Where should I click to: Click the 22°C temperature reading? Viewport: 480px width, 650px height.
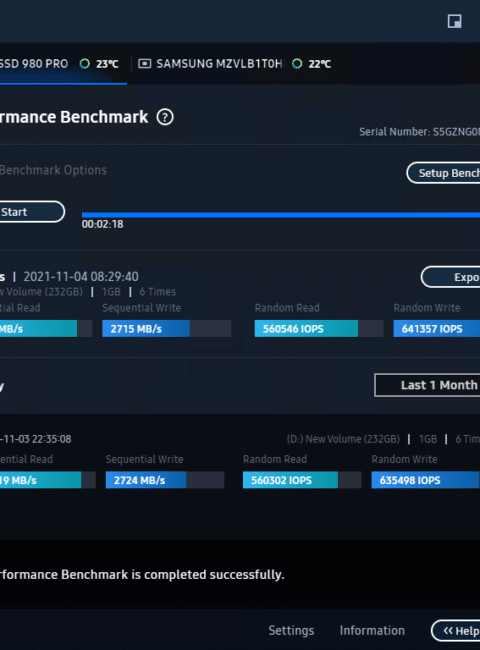tap(320, 64)
